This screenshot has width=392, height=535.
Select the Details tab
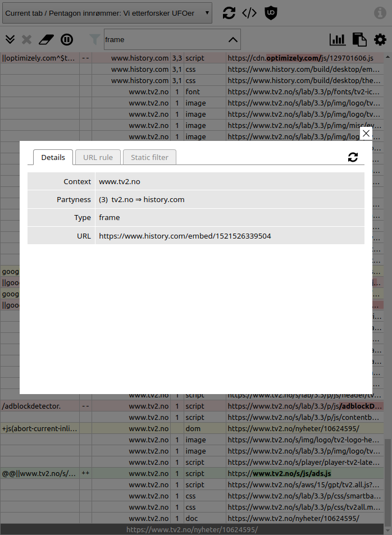(53, 157)
